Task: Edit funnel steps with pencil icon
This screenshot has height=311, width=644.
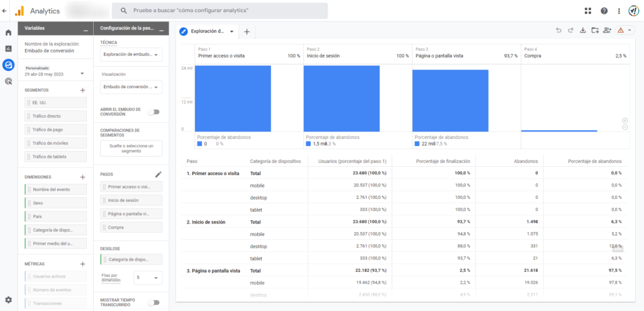Action: tap(158, 174)
